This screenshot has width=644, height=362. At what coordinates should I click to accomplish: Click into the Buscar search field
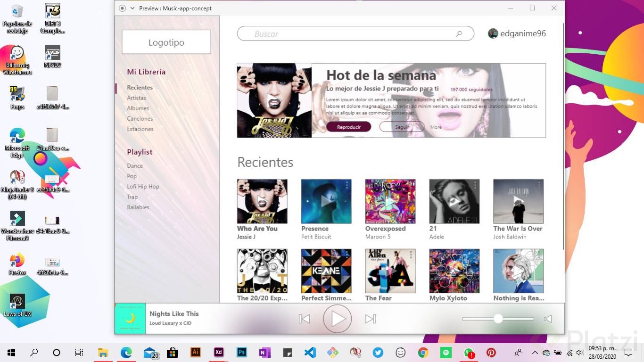(355, 33)
